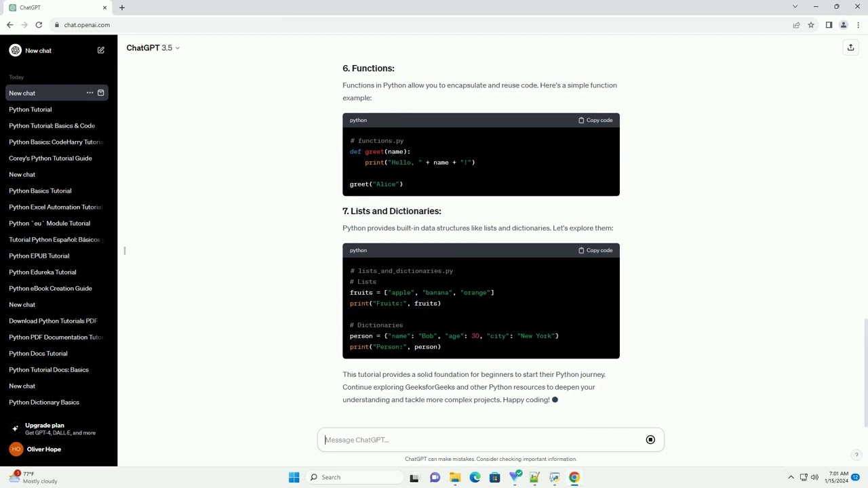Open the Chrome profile icon
This screenshot has width=868, height=488.
(844, 25)
